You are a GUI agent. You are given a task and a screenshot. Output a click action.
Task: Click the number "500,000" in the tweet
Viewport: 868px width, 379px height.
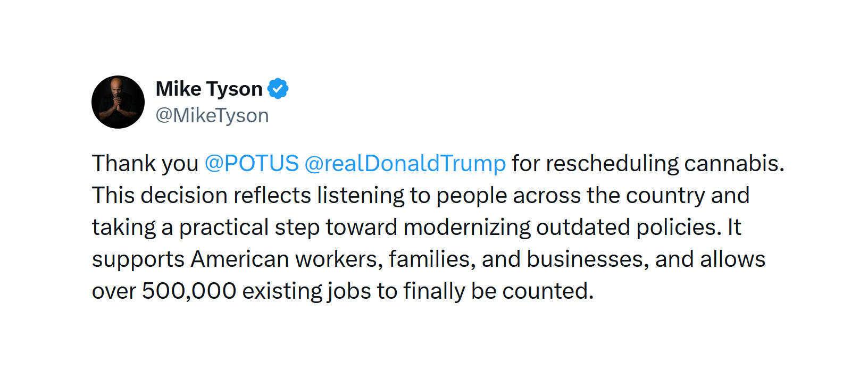pyautogui.click(x=189, y=291)
